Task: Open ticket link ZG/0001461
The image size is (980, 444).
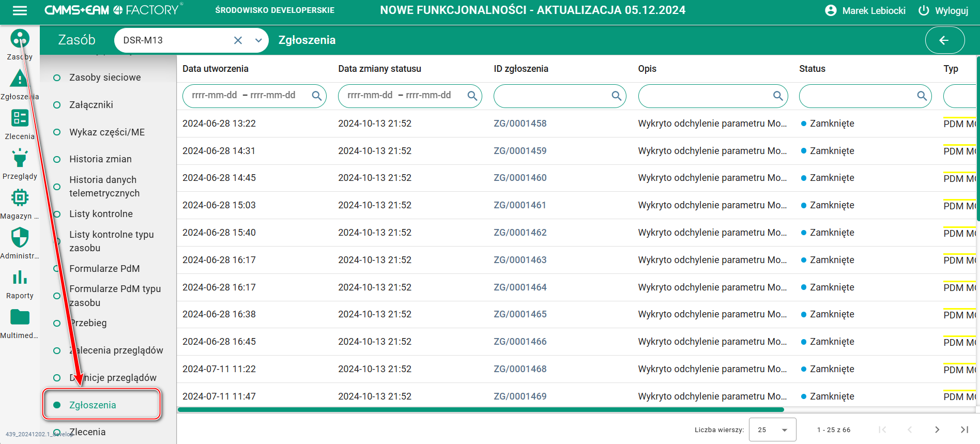Action: point(520,205)
